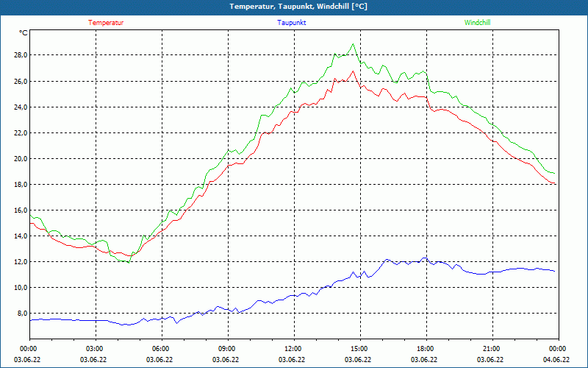Click the Windchill peak near 15:00

353,44
